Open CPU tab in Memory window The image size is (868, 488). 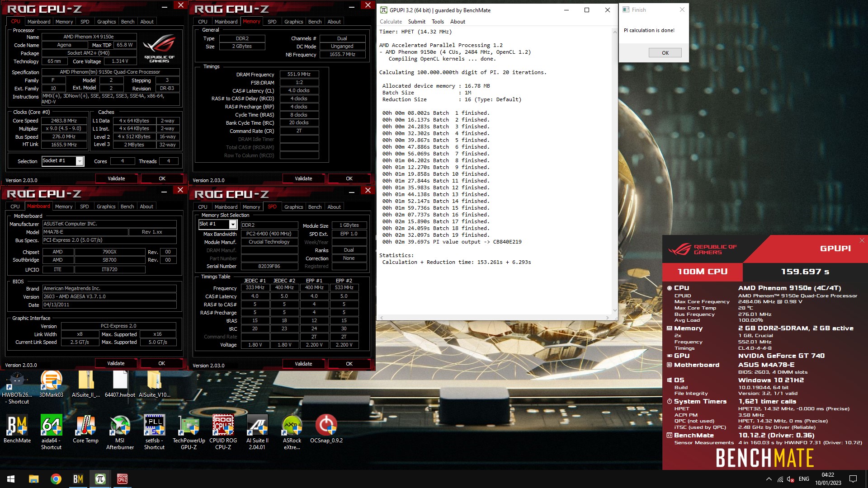click(203, 22)
